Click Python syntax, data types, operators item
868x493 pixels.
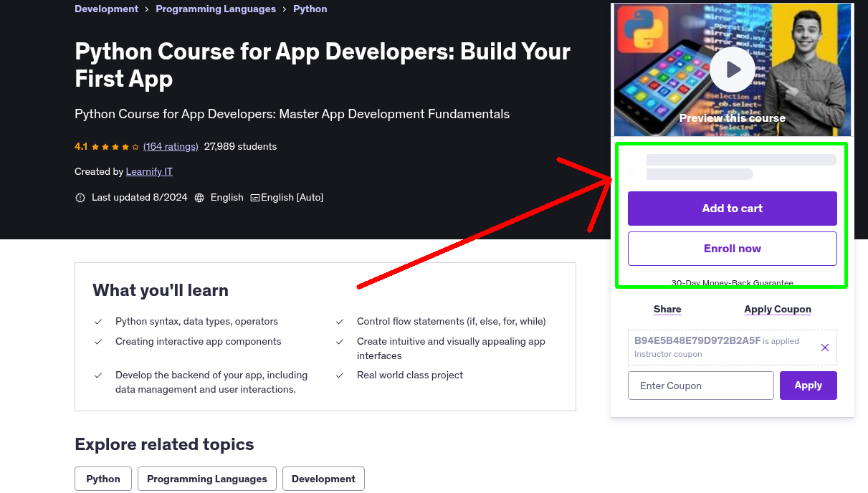(196, 322)
